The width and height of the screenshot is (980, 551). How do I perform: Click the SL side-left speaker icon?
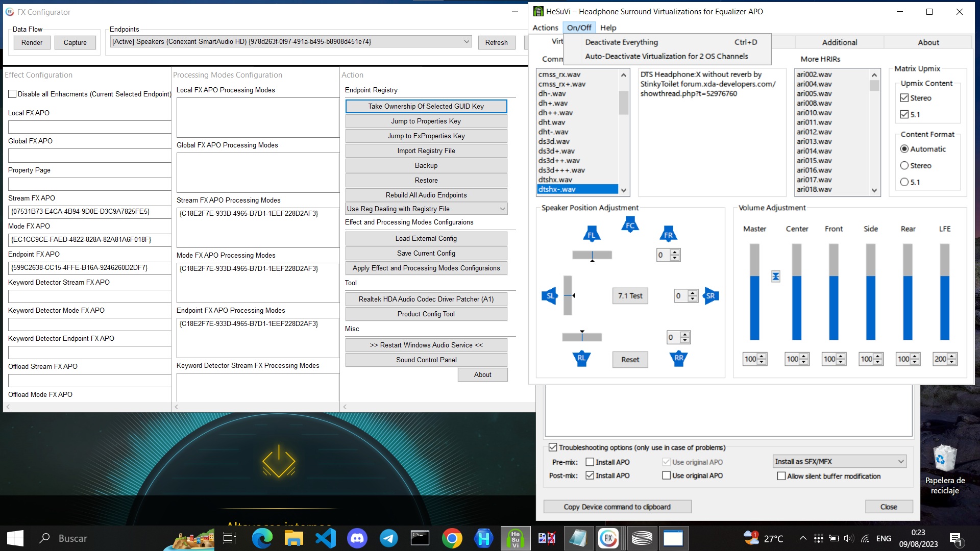[x=550, y=296]
